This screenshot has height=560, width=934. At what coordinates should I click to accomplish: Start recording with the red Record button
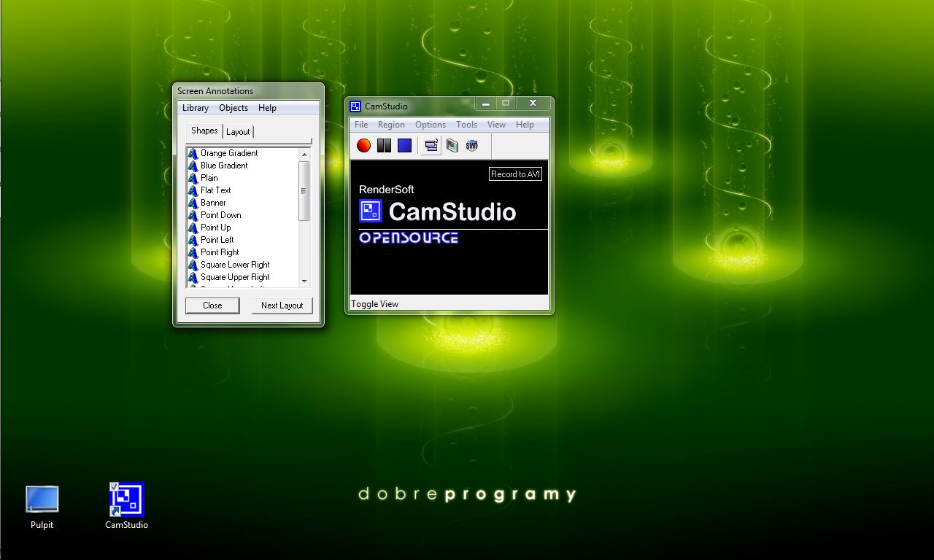(x=363, y=146)
